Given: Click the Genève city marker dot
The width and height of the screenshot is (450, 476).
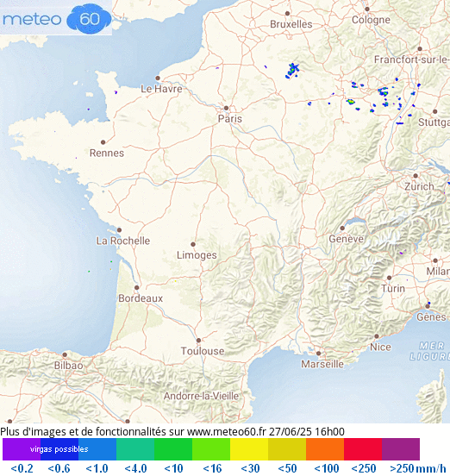Looking at the screenshot, I should point(342,228).
